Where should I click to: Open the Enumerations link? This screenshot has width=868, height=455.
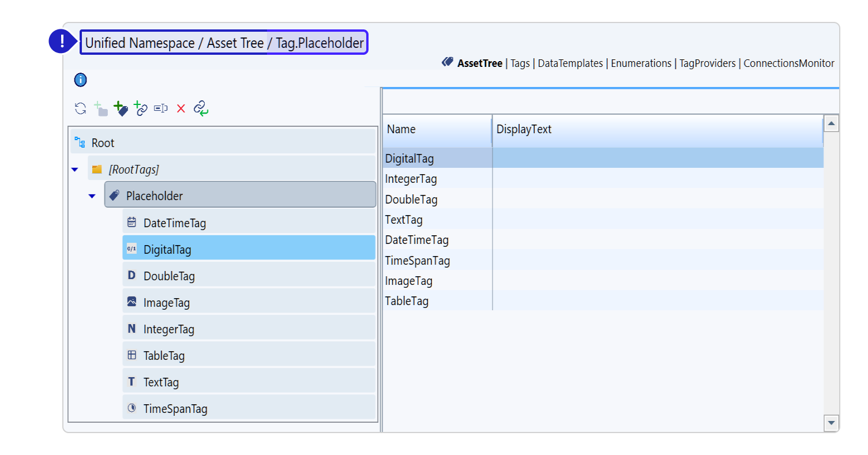pyautogui.click(x=641, y=63)
